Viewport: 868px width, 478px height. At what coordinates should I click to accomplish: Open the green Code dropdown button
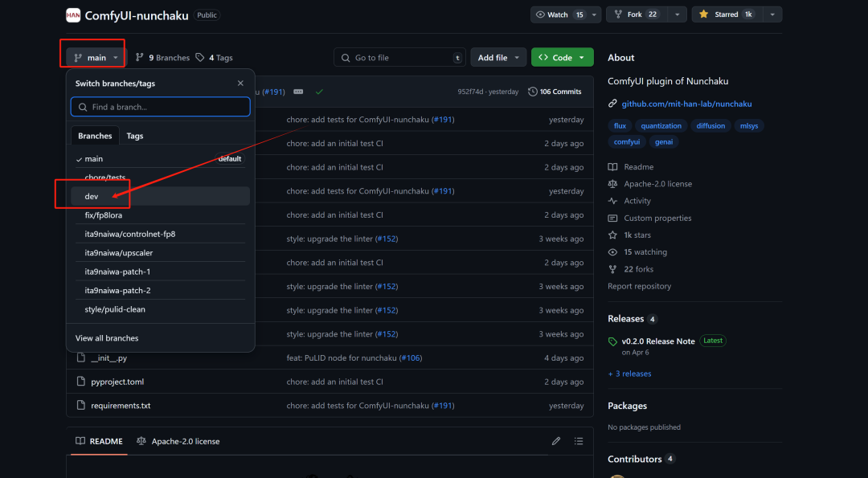pos(563,58)
